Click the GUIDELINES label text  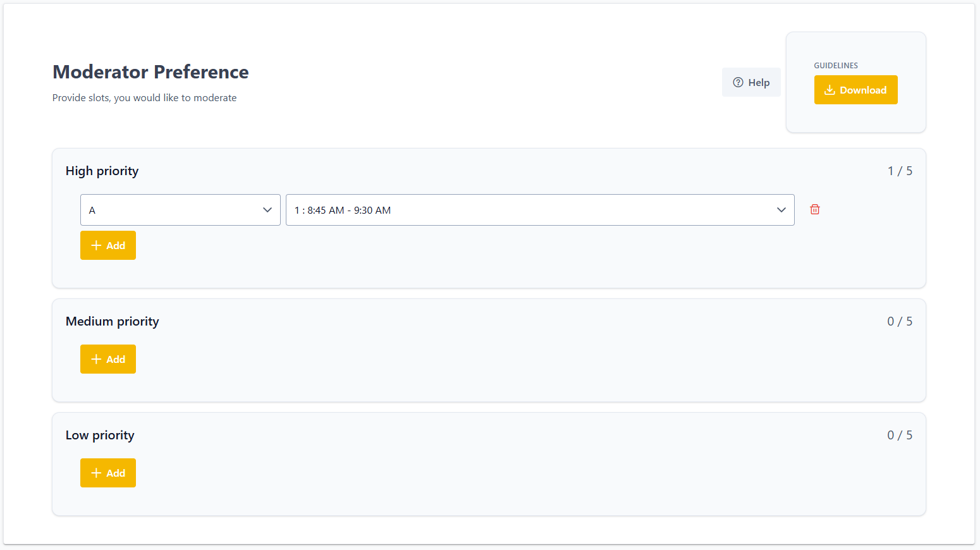click(836, 66)
